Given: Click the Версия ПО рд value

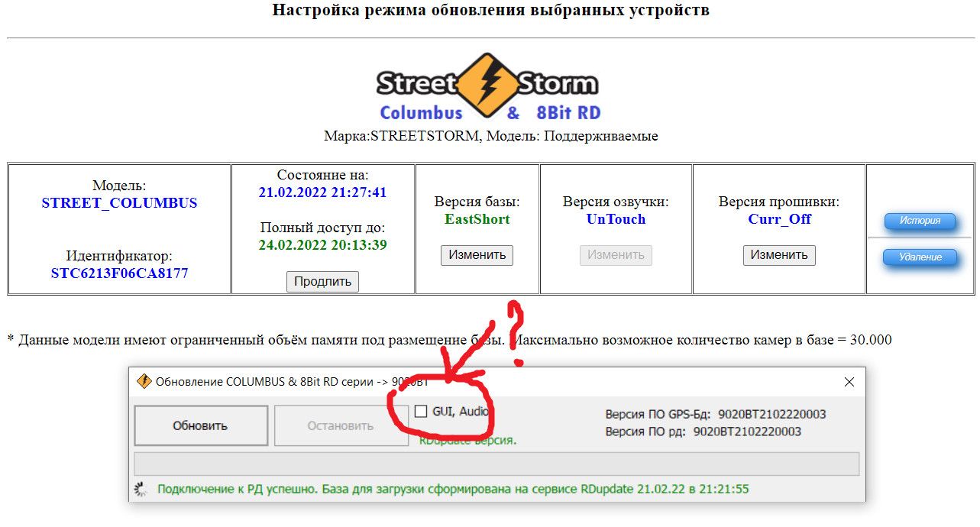Looking at the screenshot, I should tap(747, 432).
